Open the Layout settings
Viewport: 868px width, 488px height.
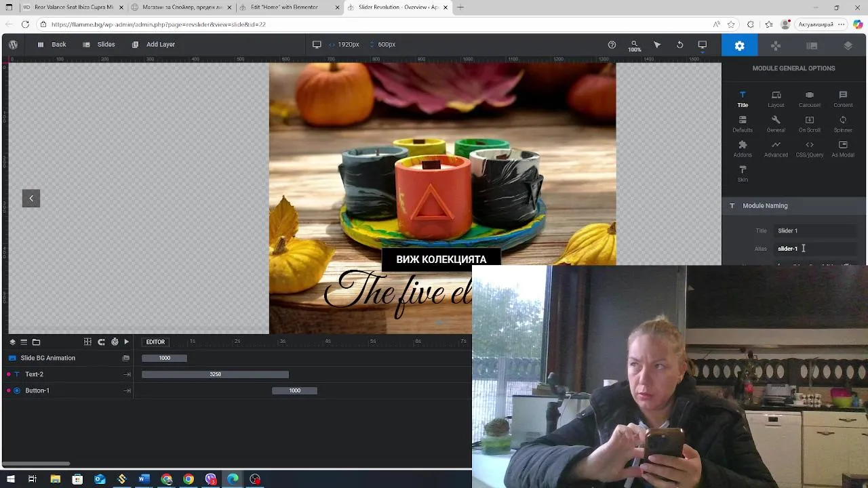776,99
